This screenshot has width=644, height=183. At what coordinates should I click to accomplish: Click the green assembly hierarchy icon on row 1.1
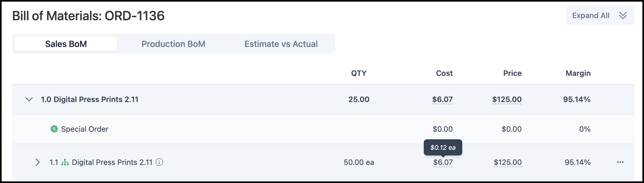pos(65,162)
